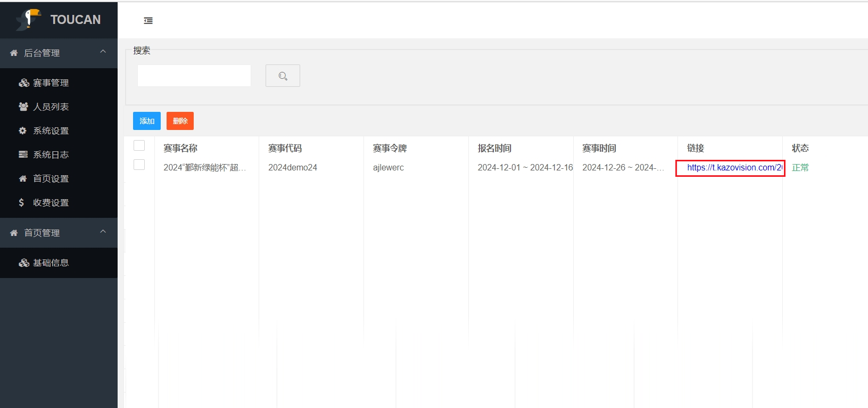
Task: Check the select-all header checkbox
Action: click(139, 145)
